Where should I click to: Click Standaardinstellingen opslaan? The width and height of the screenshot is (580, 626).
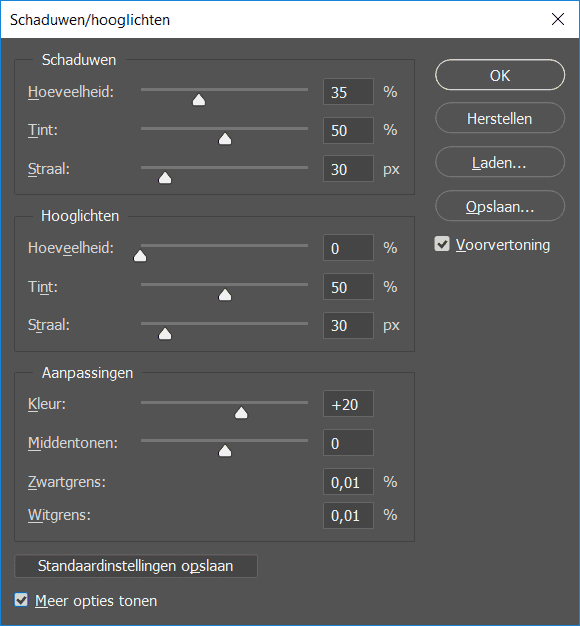coord(136,566)
